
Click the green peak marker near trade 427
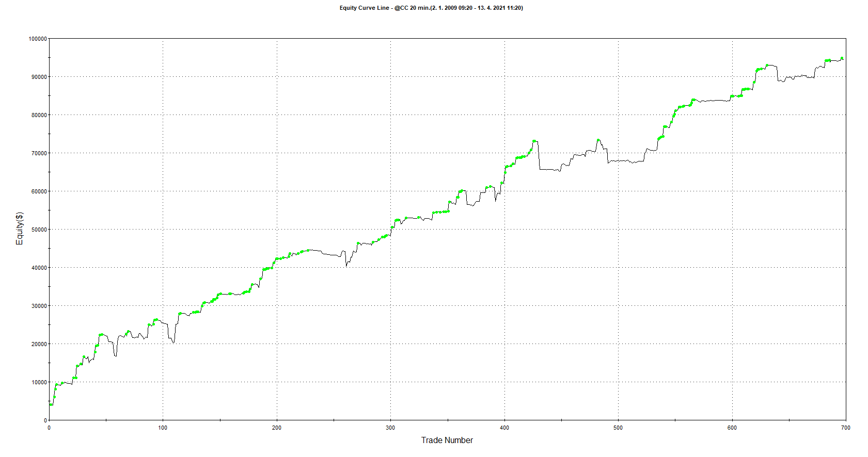(534, 141)
